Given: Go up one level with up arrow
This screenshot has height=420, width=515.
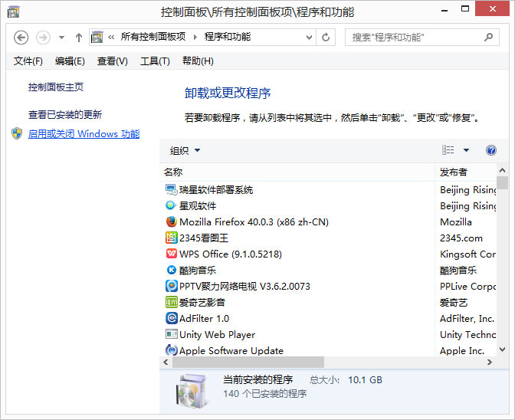Looking at the screenshot, I should 79,38.
